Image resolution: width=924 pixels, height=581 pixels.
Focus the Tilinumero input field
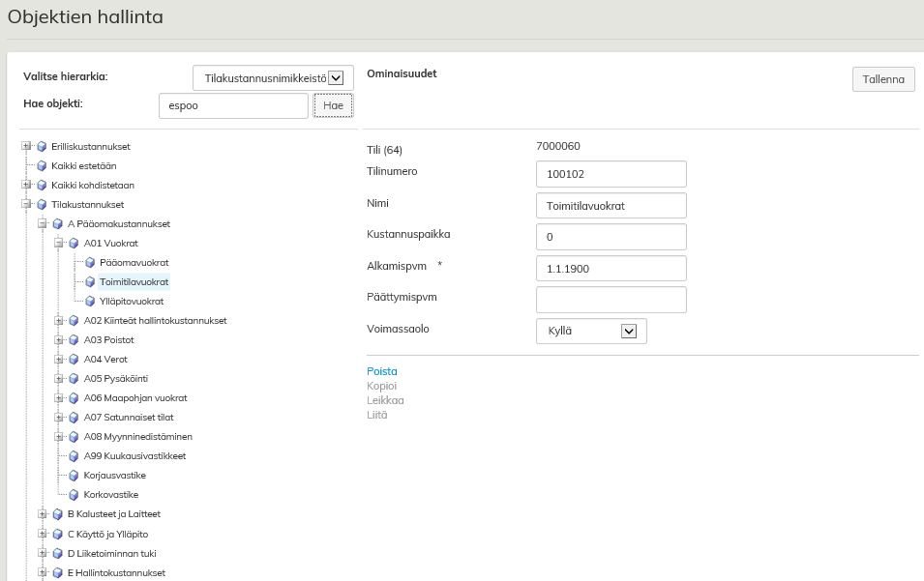point(611,174)
